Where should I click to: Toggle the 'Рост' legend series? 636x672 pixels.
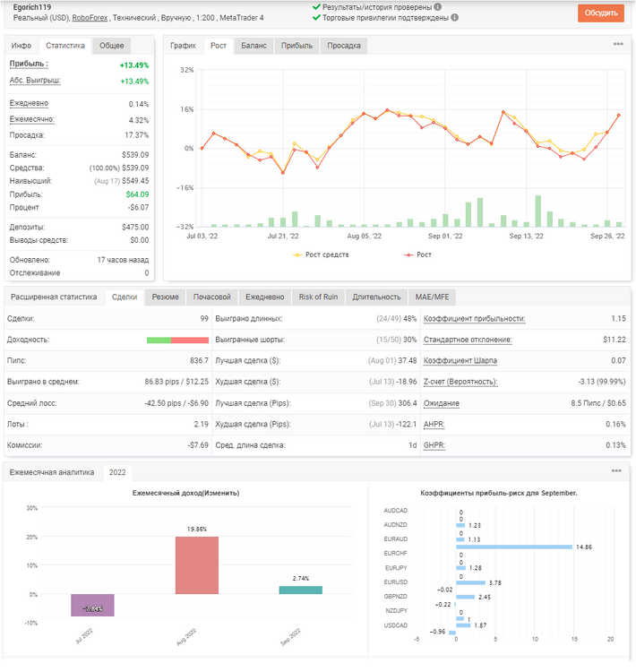[x=417, y=254]
